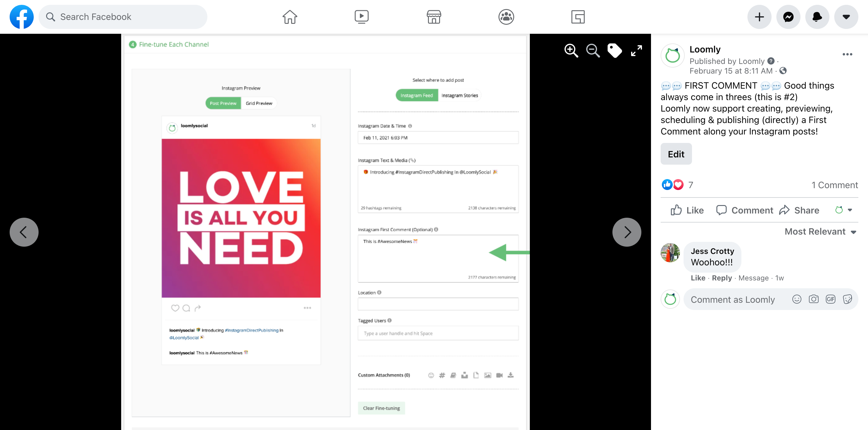Open the Marketplace tab
The height and width of the screenshot is (430, 868).
click(434, 17)
